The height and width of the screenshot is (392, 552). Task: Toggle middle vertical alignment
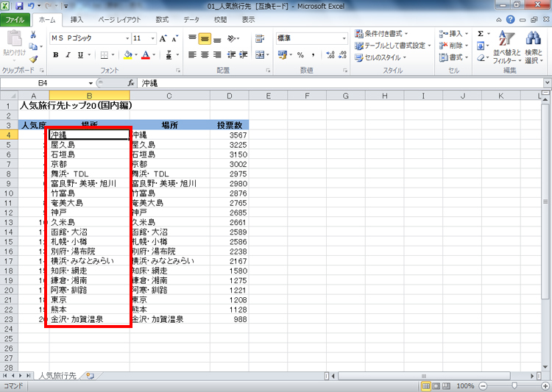coord(205,38)
